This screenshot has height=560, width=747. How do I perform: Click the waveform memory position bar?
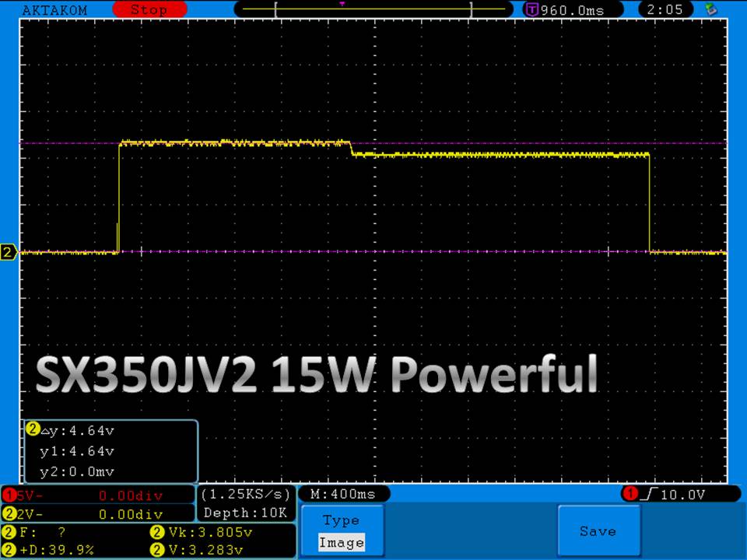click(373, 10)
